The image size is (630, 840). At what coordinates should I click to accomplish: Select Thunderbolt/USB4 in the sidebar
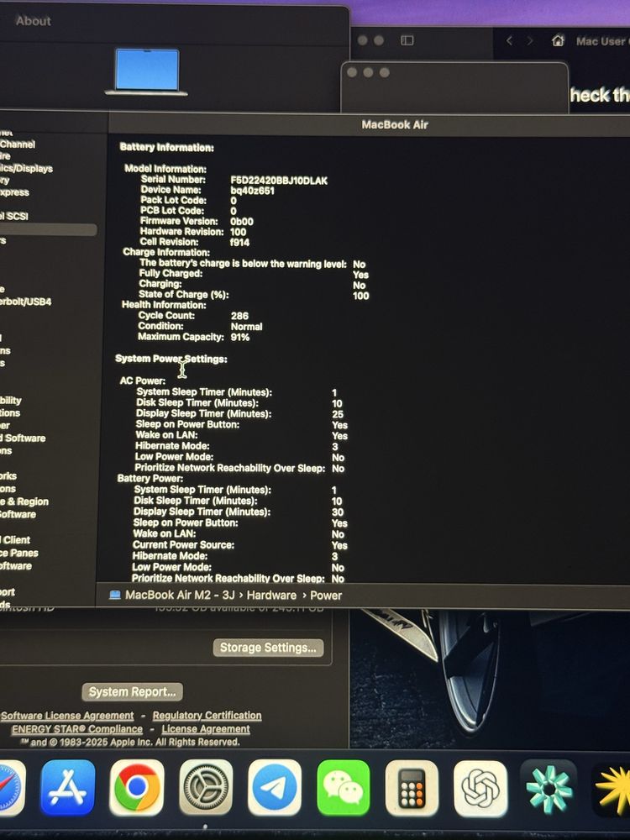coord(26,302)
